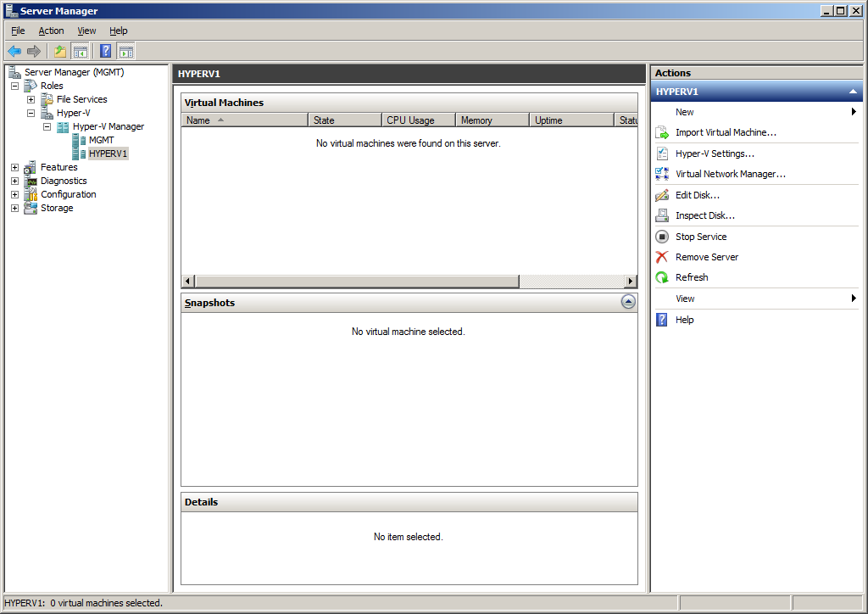The width and height of the screenshot is (868, 614).
Task: Click the MGMT server icon in tree
Action: [x=79, y=140]
